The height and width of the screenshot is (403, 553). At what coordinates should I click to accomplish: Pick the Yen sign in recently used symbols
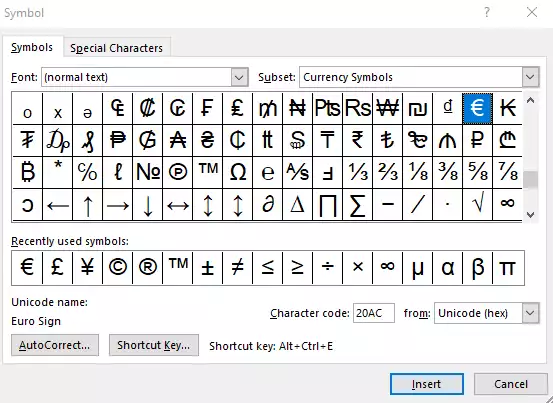tap(87, 268)
